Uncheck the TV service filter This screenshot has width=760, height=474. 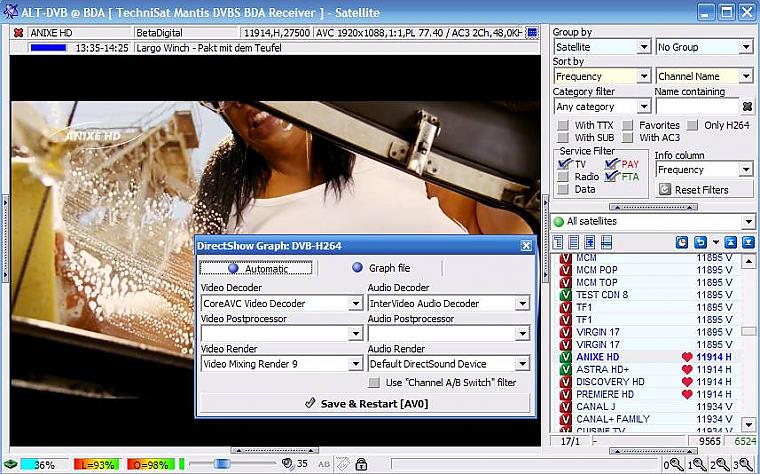564,164
